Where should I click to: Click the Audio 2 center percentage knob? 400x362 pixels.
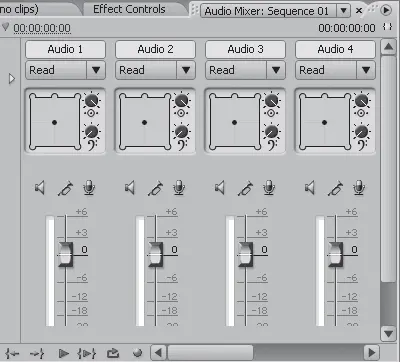coord(181,100)
